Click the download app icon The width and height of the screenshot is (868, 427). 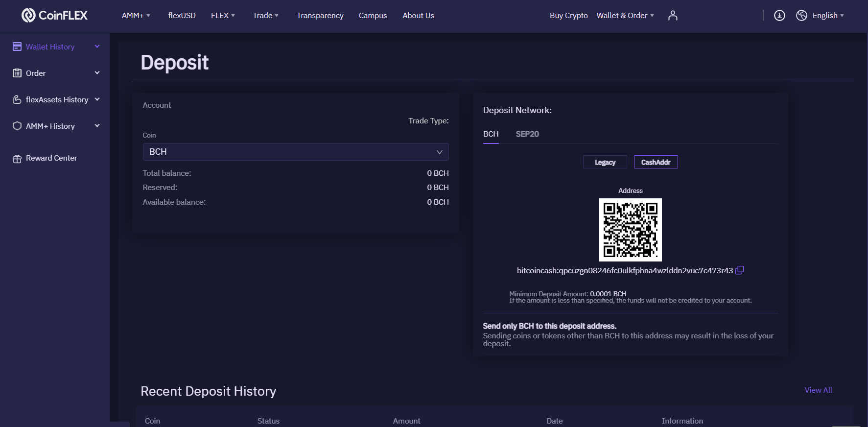[779, 16]
